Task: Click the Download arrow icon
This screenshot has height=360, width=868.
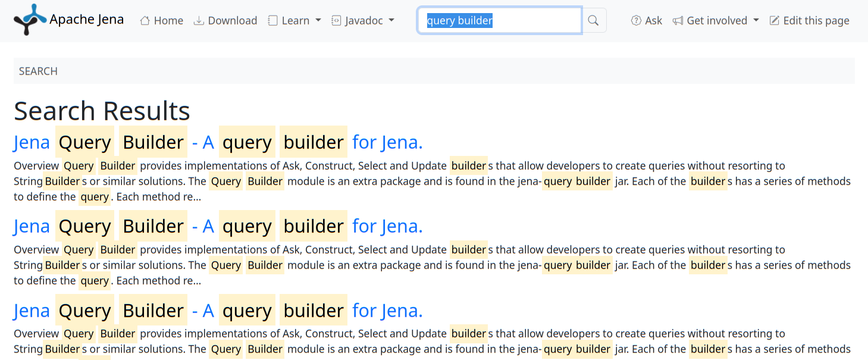Action: click(x=199, y=21)
